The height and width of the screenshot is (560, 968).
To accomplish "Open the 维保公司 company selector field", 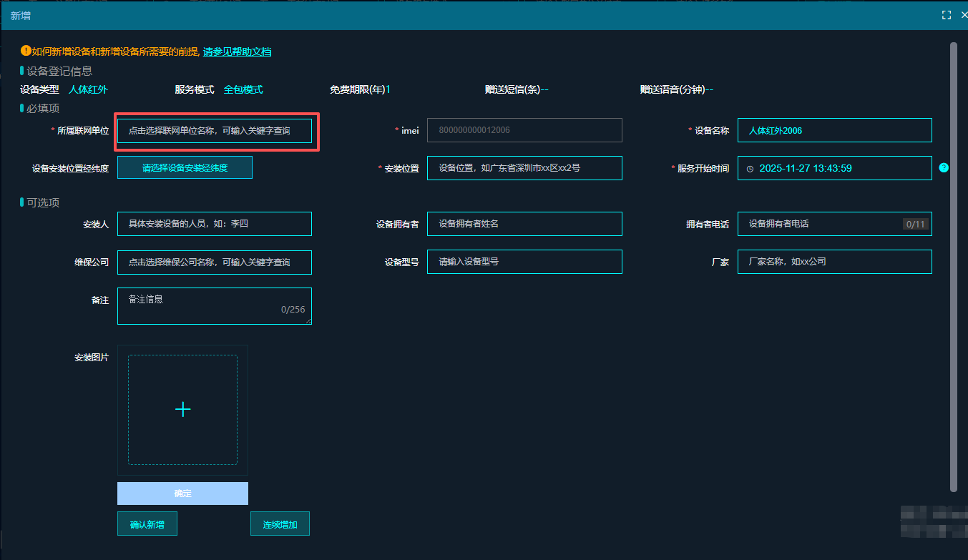I will [x=214, y=262].
